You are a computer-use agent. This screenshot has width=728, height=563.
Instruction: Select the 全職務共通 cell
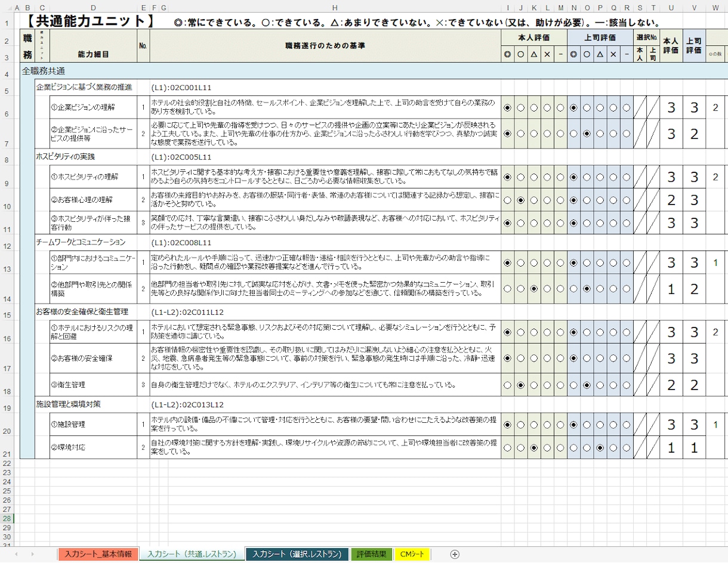click(x=44, y=71)
